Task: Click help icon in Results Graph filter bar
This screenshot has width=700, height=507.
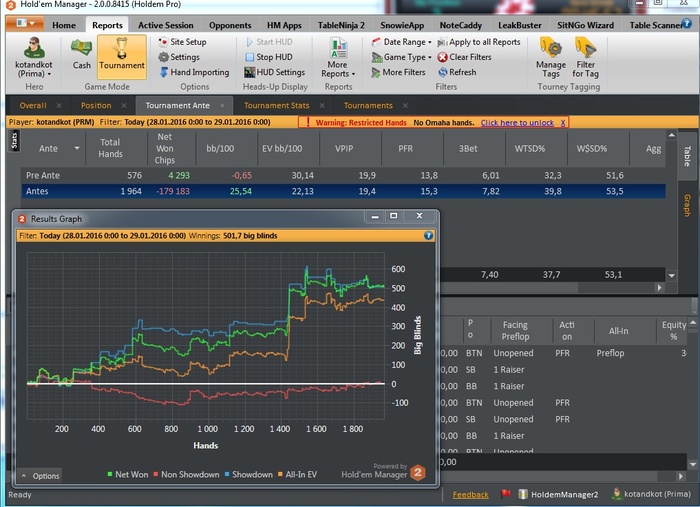Action: point(428,236)
